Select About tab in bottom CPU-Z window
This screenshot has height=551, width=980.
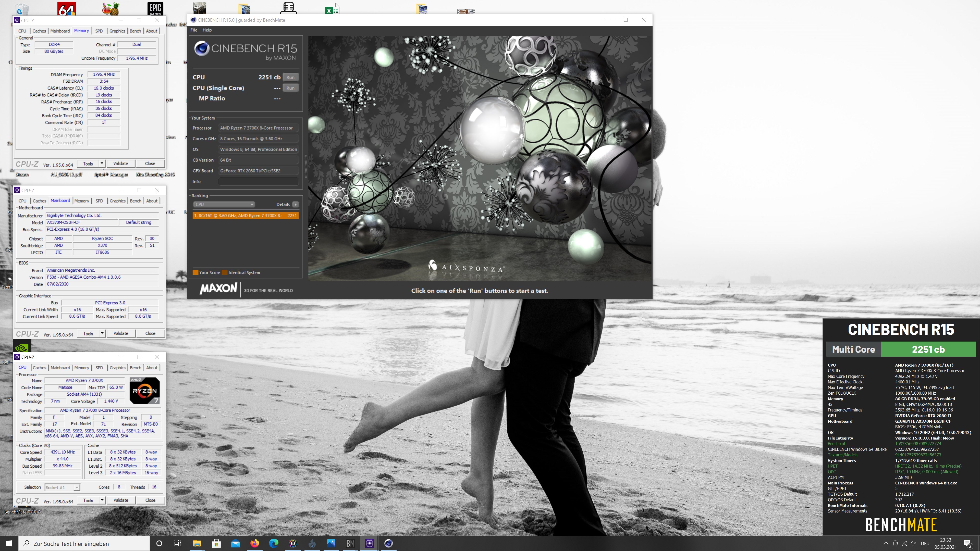pos(152,368)
